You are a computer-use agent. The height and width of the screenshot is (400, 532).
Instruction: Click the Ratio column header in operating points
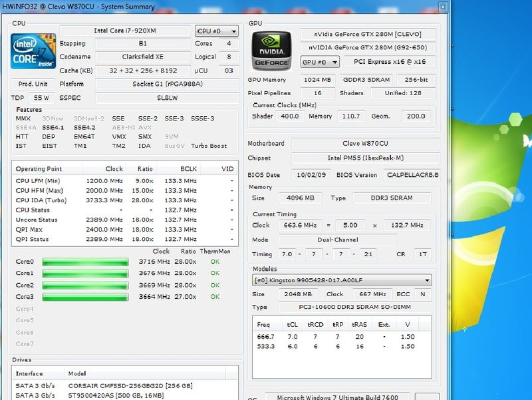141,169
